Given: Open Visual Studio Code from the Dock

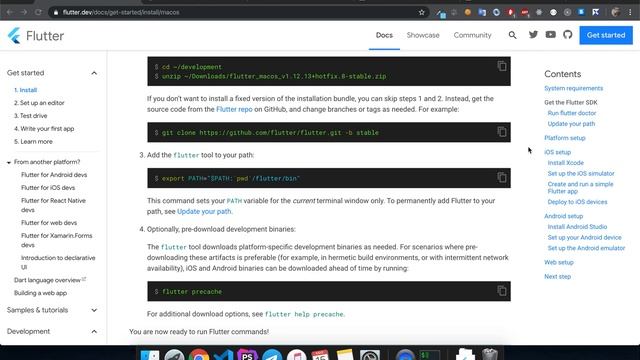Looking at the screenshot, I should point(223,355).
